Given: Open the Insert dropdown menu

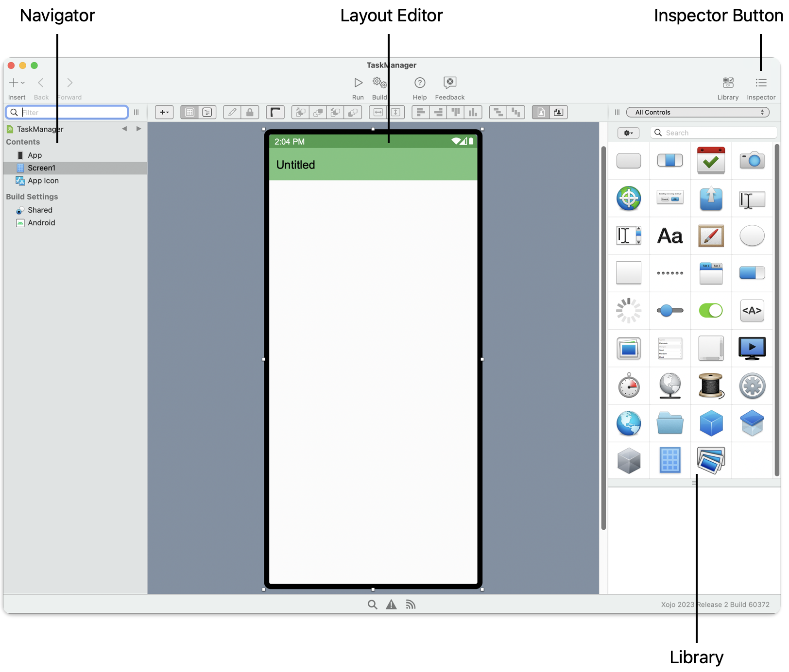Looking at the screenshot, I should click(17, 83).
